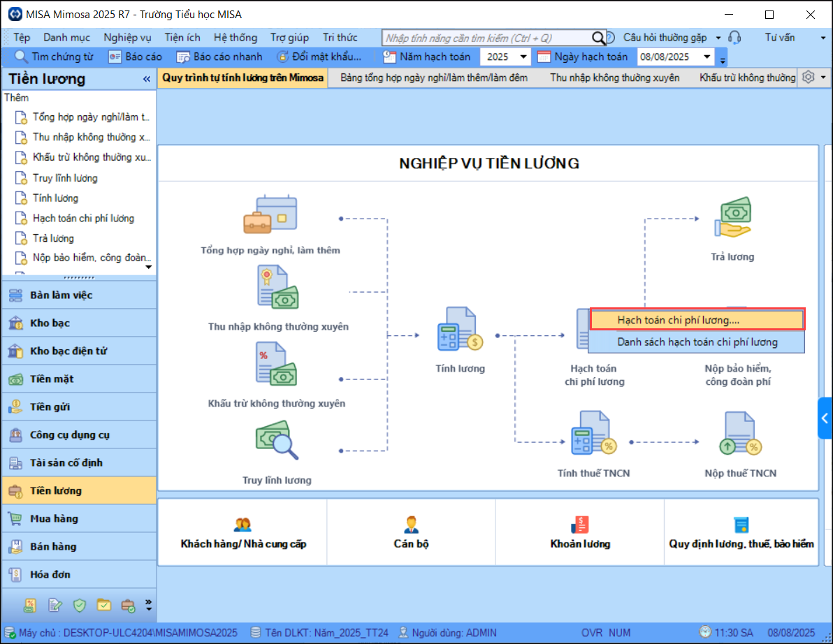Click the settings gear on the tab bar

tap(808, 78)
